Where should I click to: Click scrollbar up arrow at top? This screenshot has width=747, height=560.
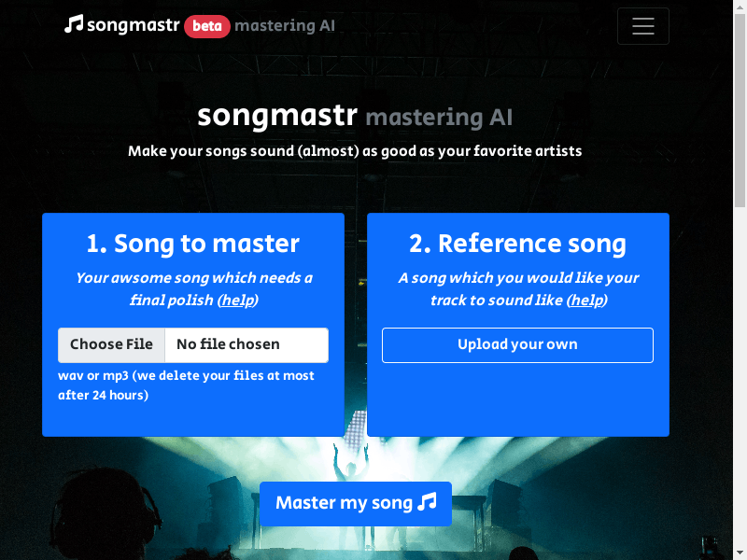[x=740, y=6]
